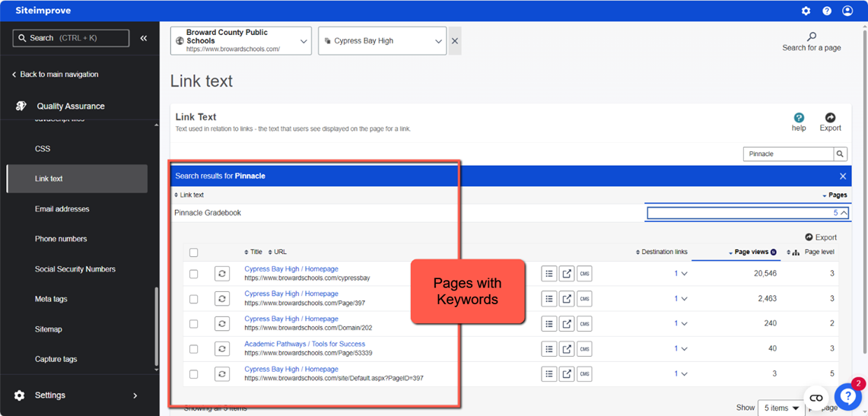868x416 pixels.
Task: Click the accessibility glasses widget icon
Action: 816,398
